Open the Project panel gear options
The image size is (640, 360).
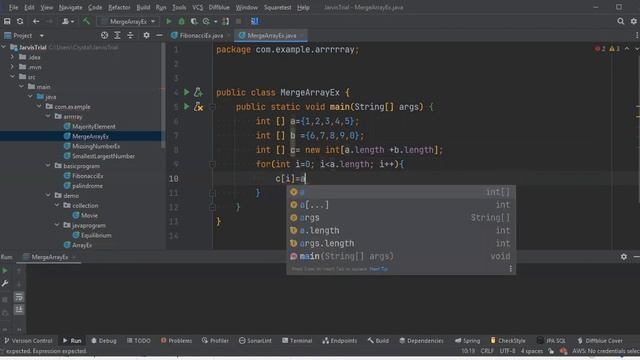tap(146, 36)
